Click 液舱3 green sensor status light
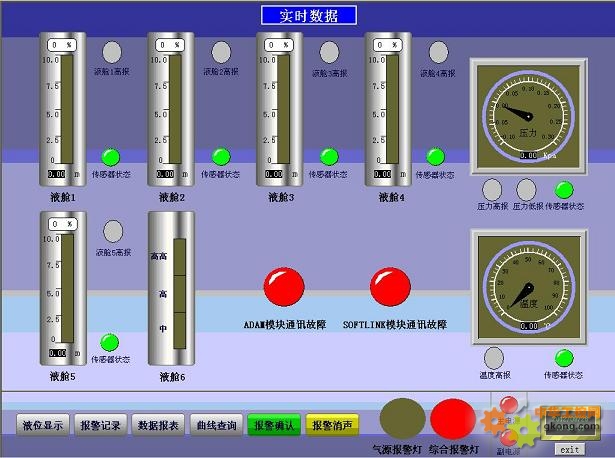The image size is (615, 458). click(328, 157)
